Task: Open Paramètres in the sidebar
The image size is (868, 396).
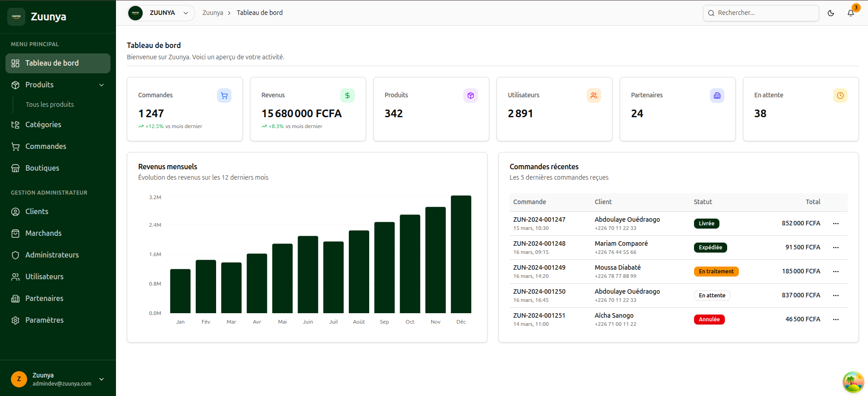Action: [44, 320]
